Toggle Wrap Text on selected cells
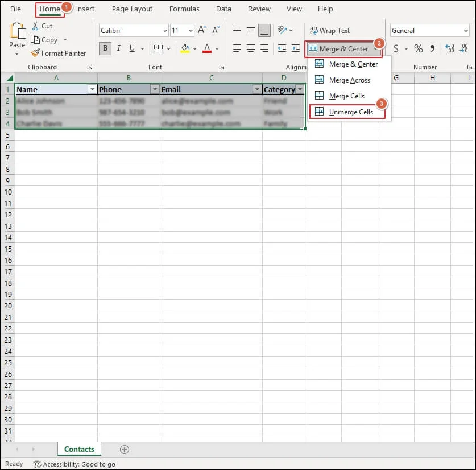Viewport: 476px width, 470px height. (x=329, y=31)
